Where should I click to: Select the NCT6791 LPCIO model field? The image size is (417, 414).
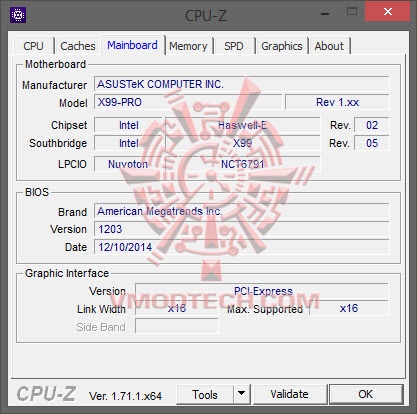coord(242,164)
